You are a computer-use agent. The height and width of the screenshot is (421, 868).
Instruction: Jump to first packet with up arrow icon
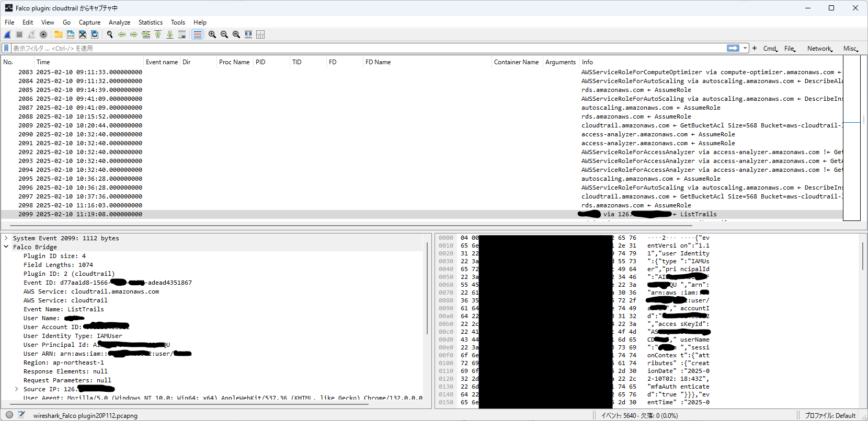coord(158,34)
